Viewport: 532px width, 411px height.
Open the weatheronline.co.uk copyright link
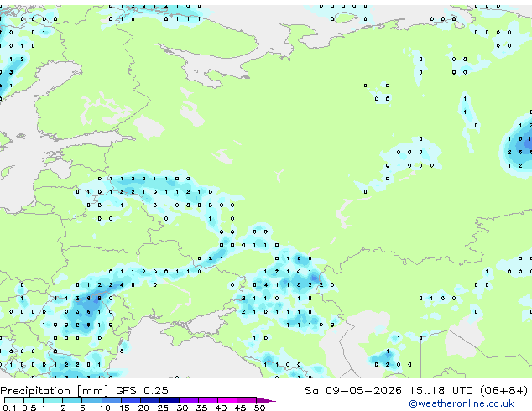coord(461,403)
